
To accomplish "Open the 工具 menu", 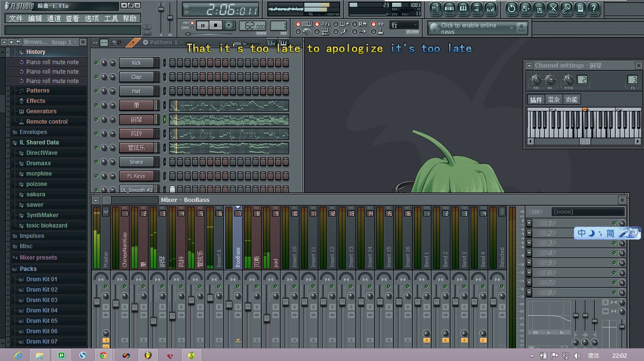I will (x=111, y=18).
